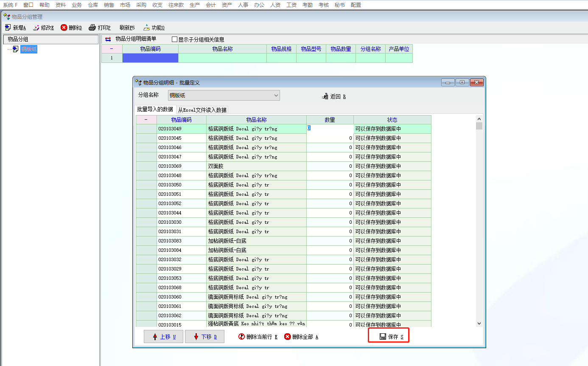Click the 上移 (Move Up) button

click(163, 337)
